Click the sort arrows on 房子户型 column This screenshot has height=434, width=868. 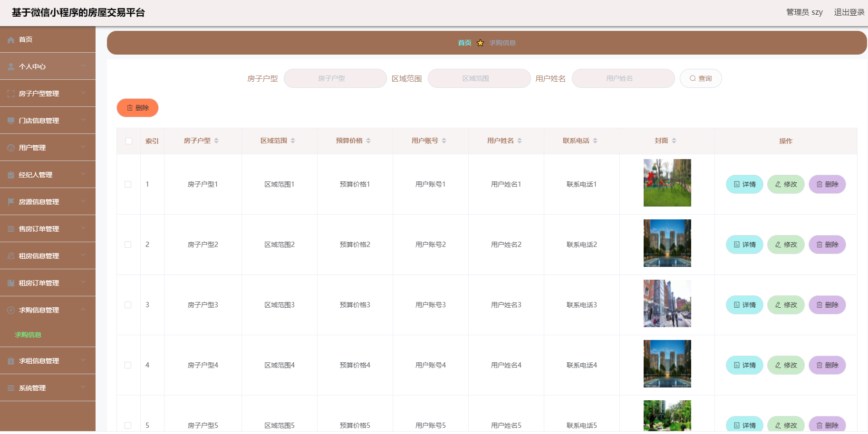(216, 141)
